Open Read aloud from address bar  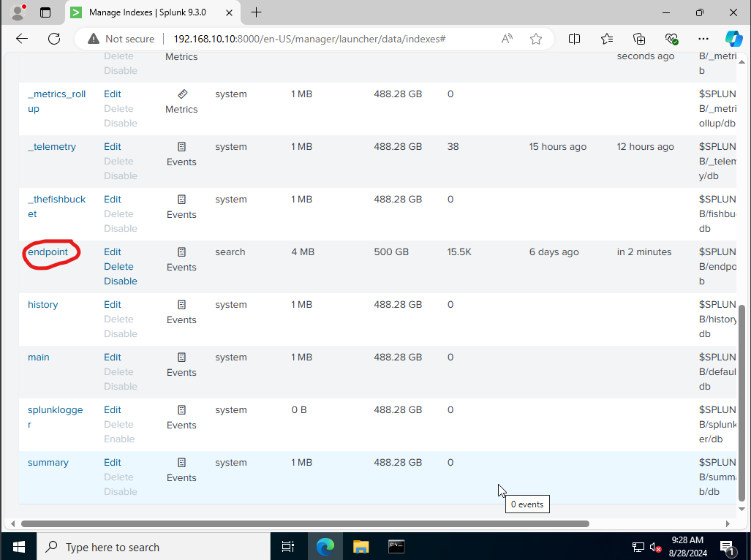507,39
